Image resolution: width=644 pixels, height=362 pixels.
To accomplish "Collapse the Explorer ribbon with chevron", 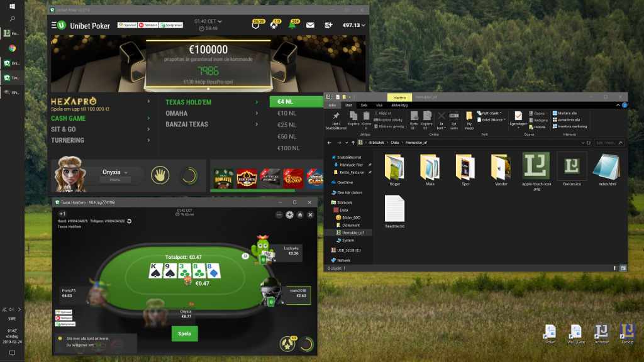I will tap(618, 106).
